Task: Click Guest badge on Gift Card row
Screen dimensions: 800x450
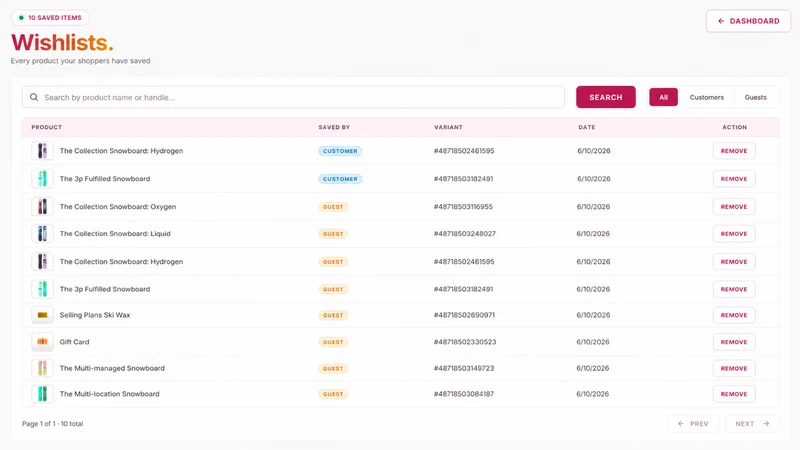Action: tap(333, 342)
